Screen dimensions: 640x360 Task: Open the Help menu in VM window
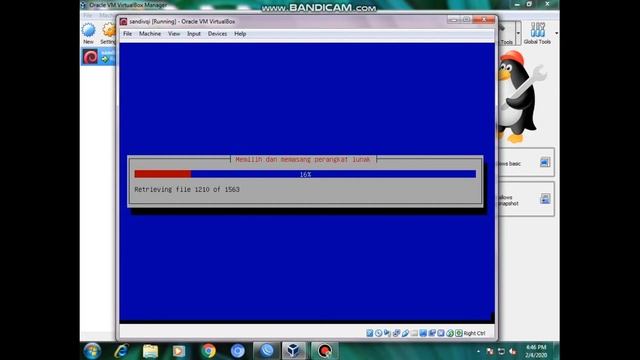(x=240, y=34)
